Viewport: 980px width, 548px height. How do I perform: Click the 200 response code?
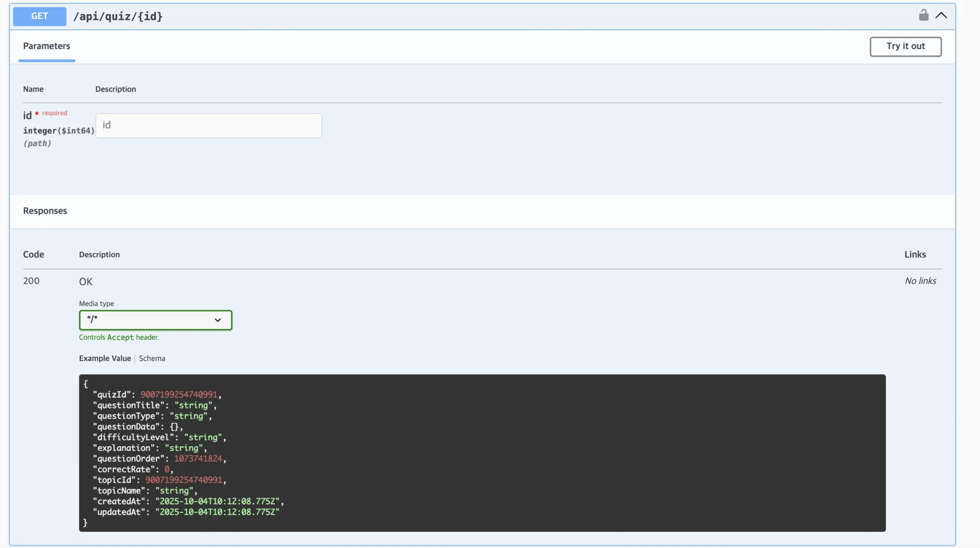31,281
